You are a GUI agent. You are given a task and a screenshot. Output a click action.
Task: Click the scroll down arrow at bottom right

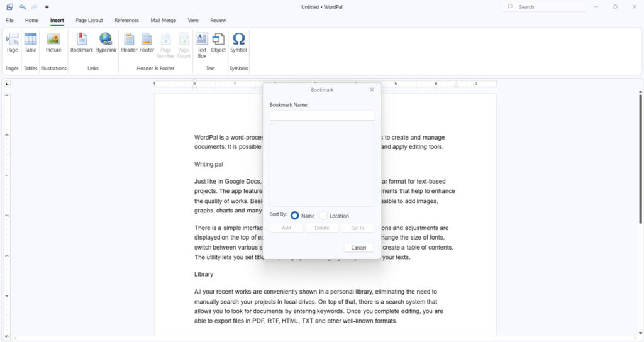point(640,333)
